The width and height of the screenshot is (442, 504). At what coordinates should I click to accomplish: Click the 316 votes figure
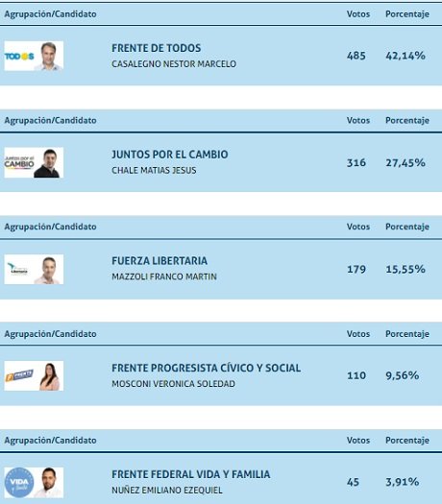click(x=356, y=163)
